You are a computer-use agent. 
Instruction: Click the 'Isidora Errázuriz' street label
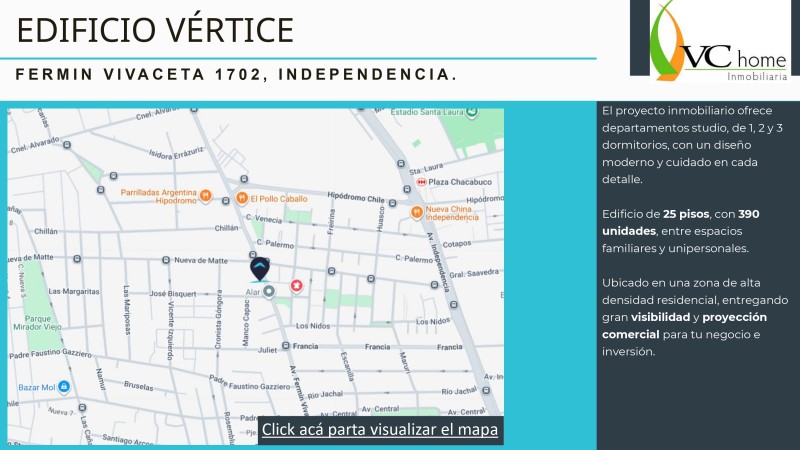176,153
